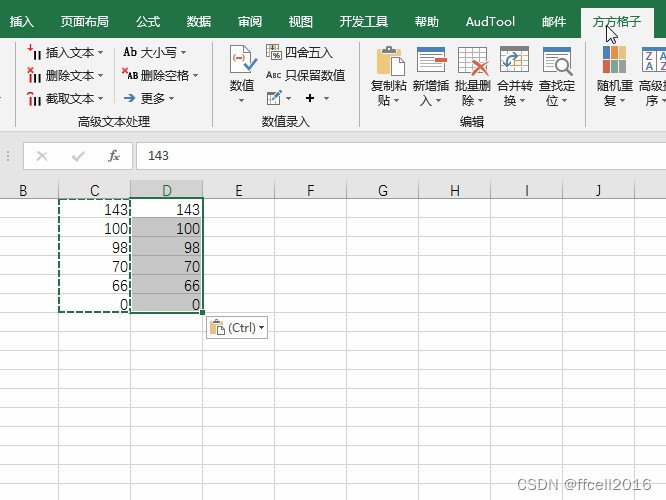The height and width of the screenshot is (500, 666).
Task: Click the Case (大小写) Ab icon
Action: (x=130, y=52)
